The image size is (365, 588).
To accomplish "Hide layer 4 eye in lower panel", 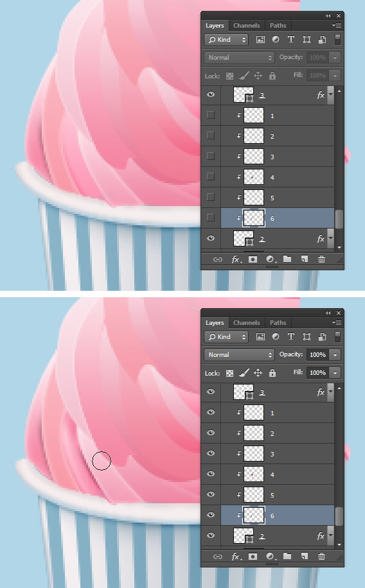I will coord(211,474).
